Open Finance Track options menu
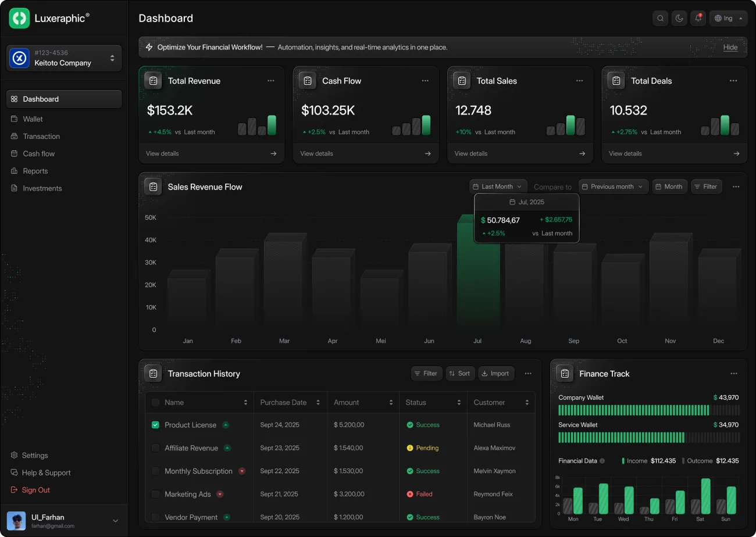 click(734, 374)
